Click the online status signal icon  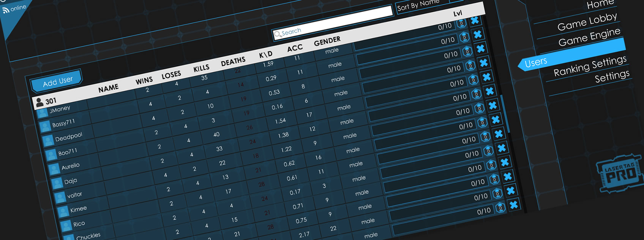6,10
